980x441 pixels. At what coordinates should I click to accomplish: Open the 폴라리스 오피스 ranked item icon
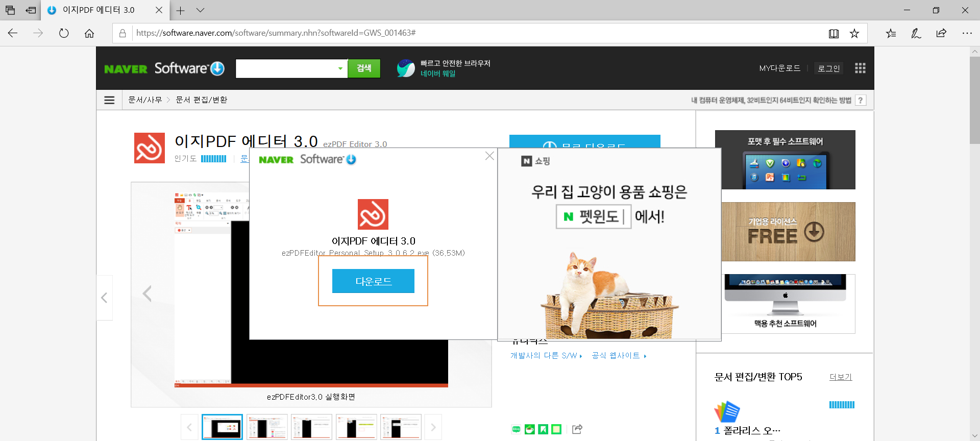pyautogui.click(x=727, y=412)
